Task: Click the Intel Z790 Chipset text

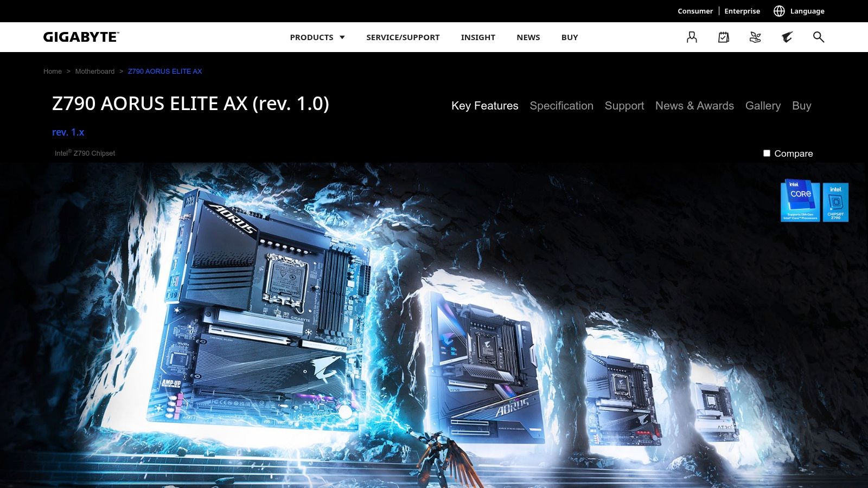Action: click(x=85, y=153)
